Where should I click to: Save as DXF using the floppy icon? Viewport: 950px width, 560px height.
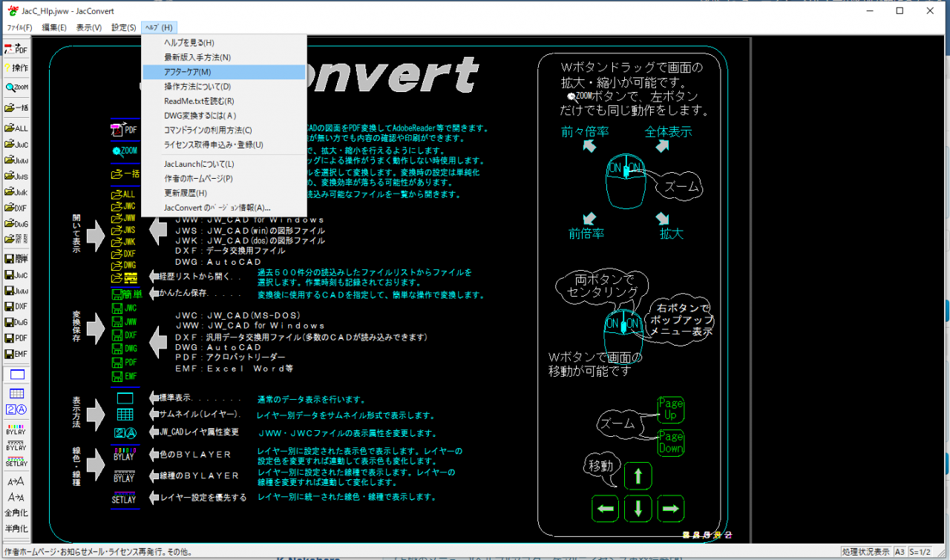tap(16, 306)
